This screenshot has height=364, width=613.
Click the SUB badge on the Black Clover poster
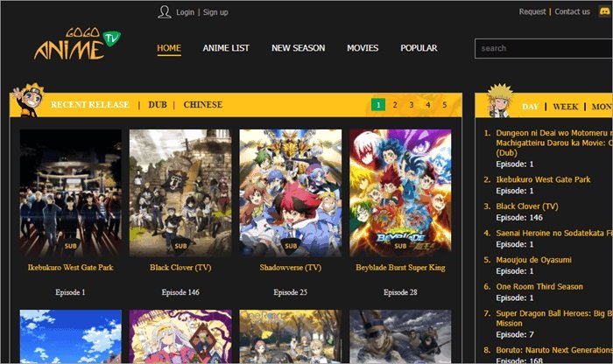(x=180, y=246)
